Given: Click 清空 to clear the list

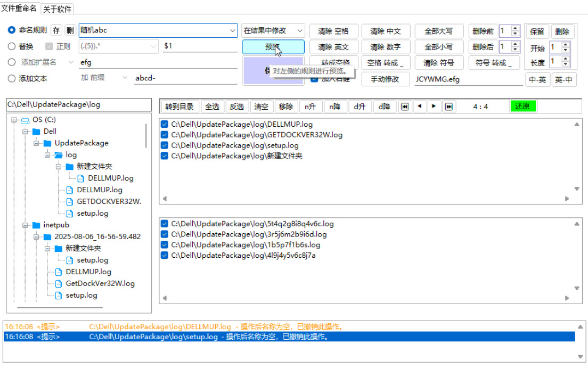Looking at the screenshot, I should 261,107.
